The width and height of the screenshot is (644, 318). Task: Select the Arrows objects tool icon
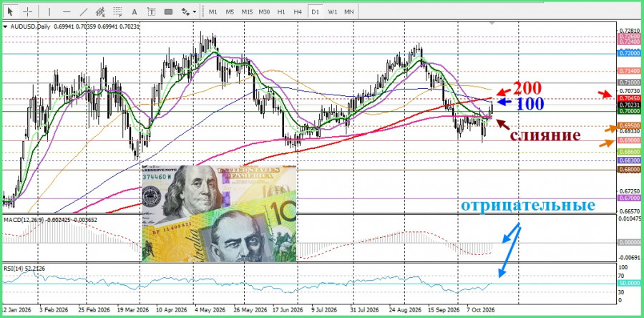point(185,11)
